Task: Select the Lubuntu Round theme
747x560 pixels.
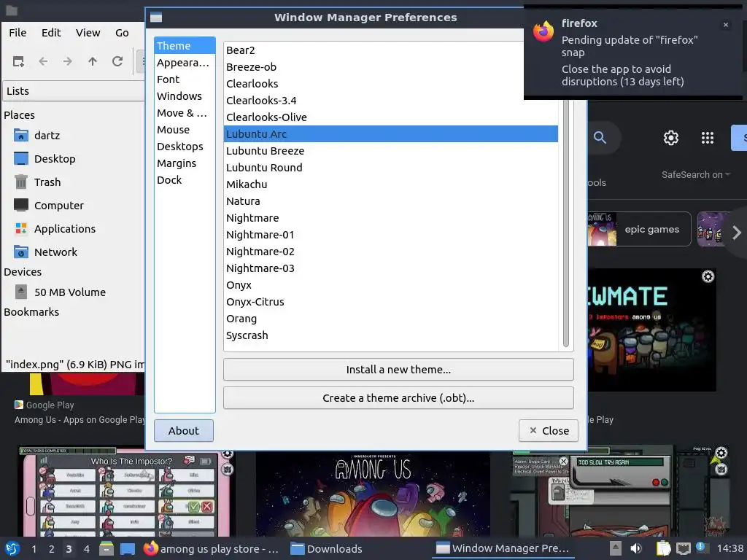Action: tap(391, 168)
